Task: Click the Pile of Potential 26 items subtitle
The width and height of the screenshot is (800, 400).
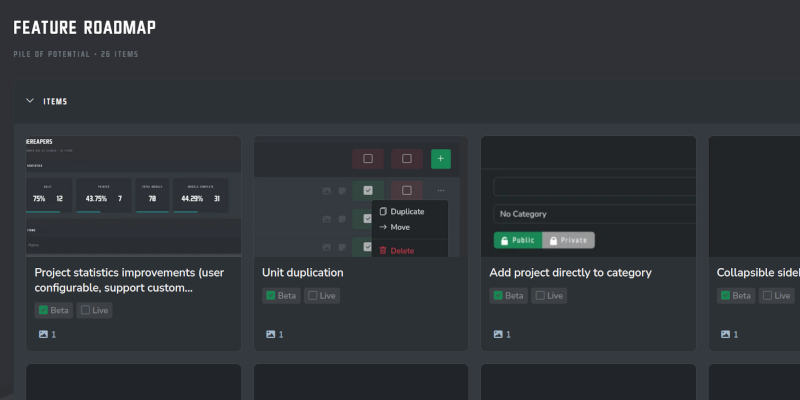Action: 76,54
